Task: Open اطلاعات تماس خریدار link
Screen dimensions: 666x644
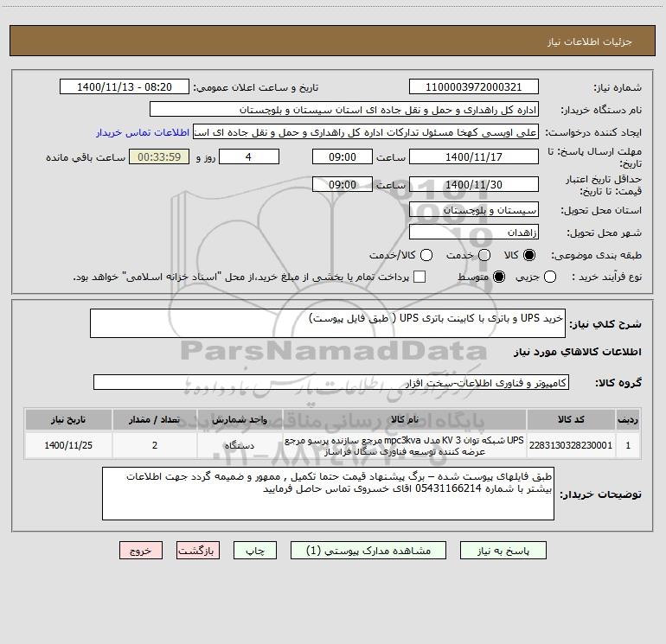Action: pos(143,132)
